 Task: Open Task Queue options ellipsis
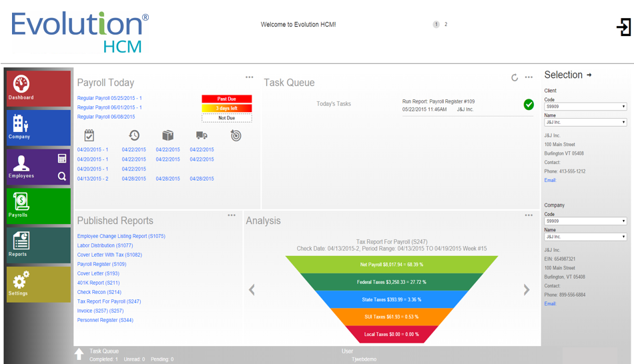click(x=529, y=77)
